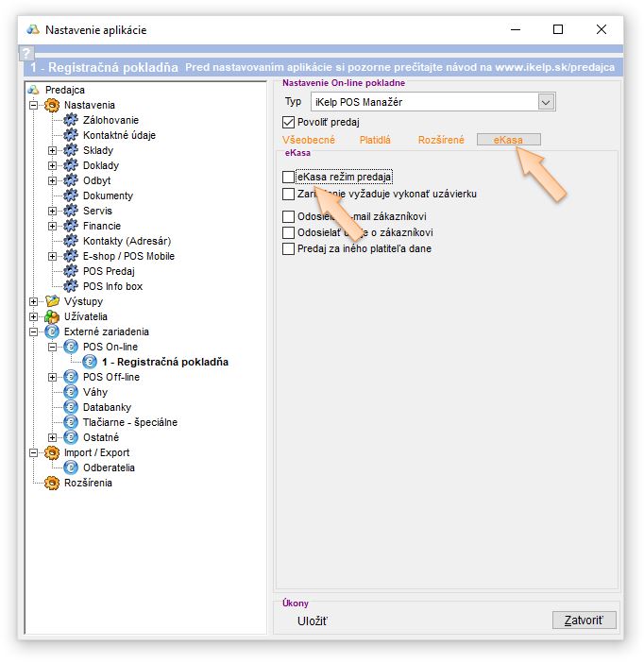
Task: Click the Rozšírenia gear icon
Action: pyautogui.click(x=52, y=483)
